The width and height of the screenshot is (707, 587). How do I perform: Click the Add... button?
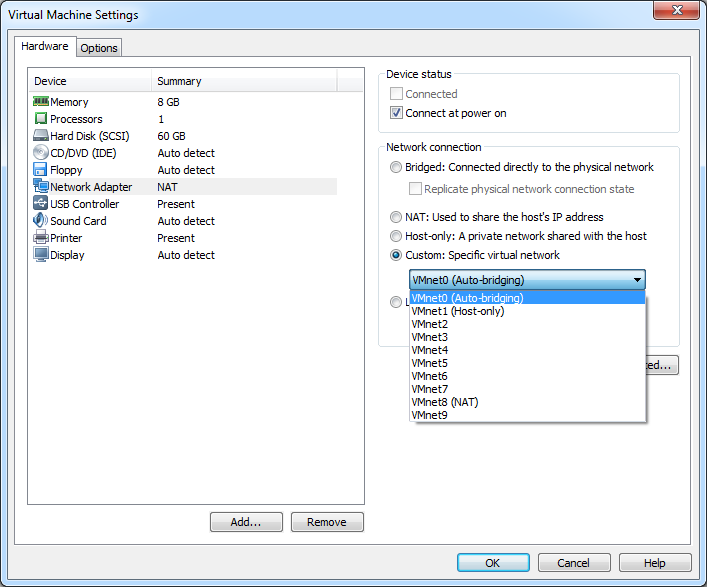tap(246, 522)
